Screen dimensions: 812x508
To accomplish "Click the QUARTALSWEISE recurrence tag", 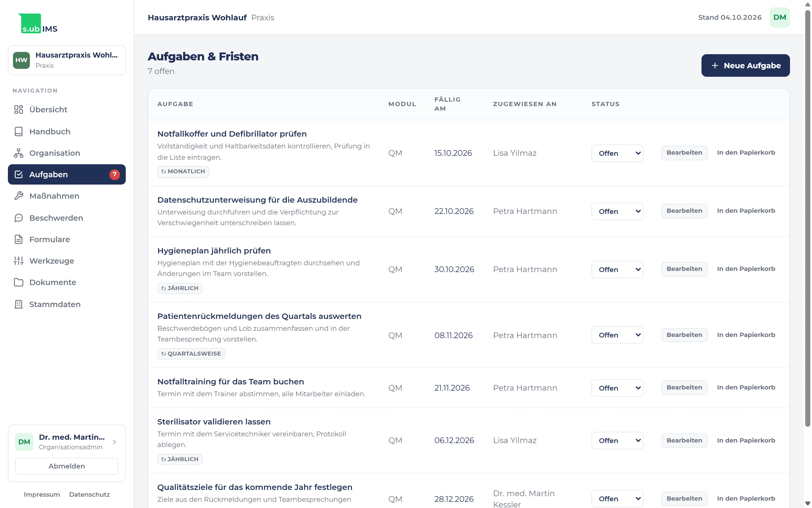I will click(x=191, y=354).
